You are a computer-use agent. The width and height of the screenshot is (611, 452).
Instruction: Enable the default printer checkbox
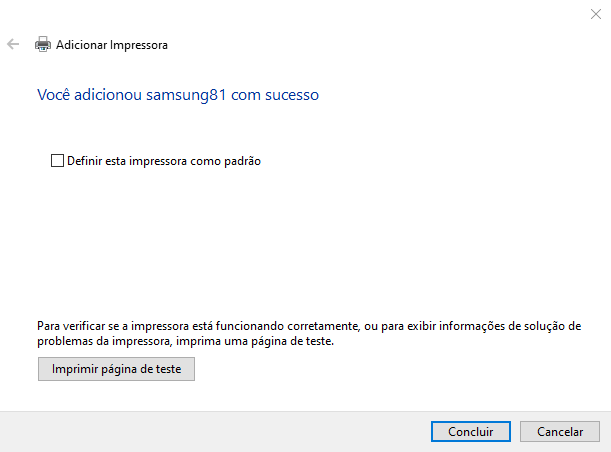pos(57,160)
